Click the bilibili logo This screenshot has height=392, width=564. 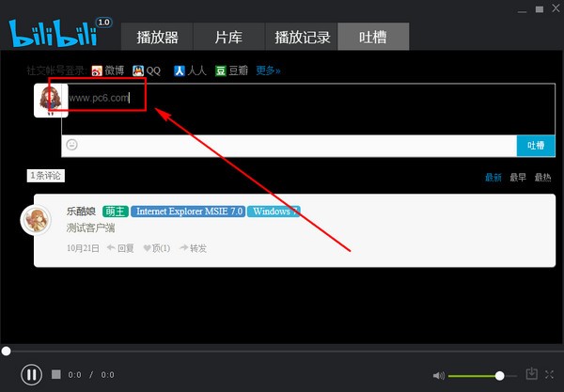tap(53, 33)
